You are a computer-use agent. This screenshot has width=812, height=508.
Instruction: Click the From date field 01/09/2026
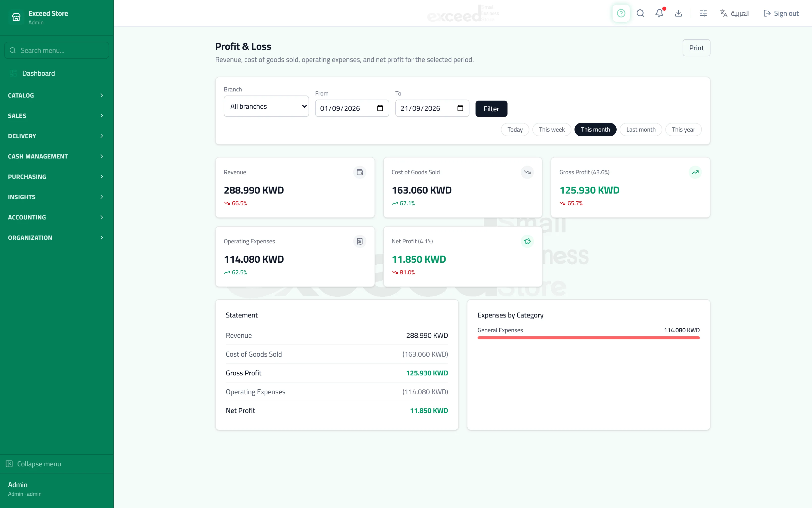(x=352, y=108)
